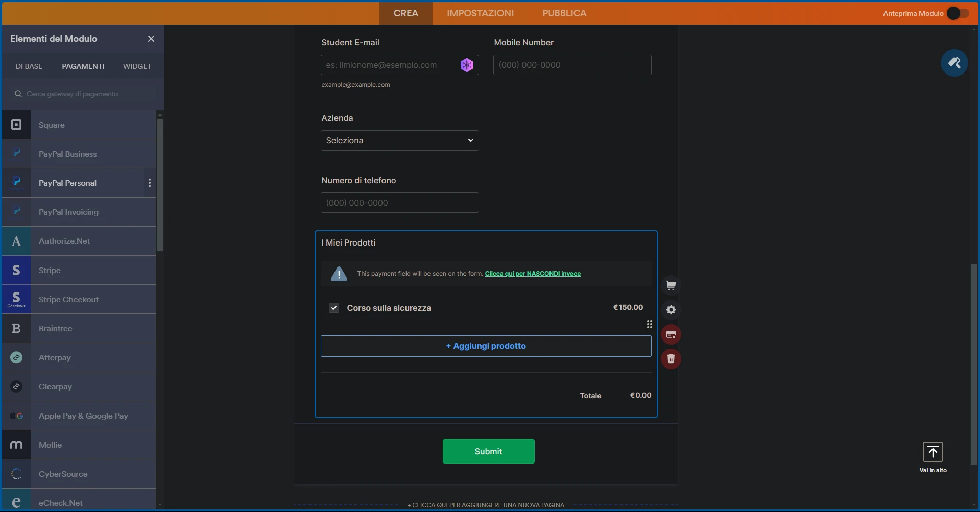Click the Vai in alto arrow icon
980x512 pixels.
pos(932,452)
